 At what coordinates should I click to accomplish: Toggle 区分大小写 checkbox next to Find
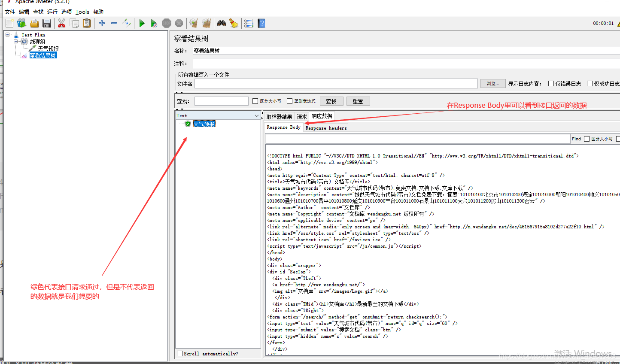tap(587, 139)
